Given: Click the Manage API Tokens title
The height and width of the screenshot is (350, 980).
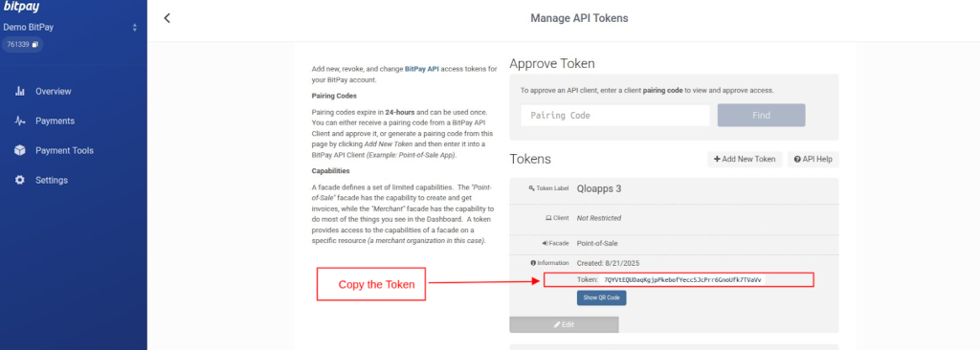Looking at the screenshot, I should (579, 18).
